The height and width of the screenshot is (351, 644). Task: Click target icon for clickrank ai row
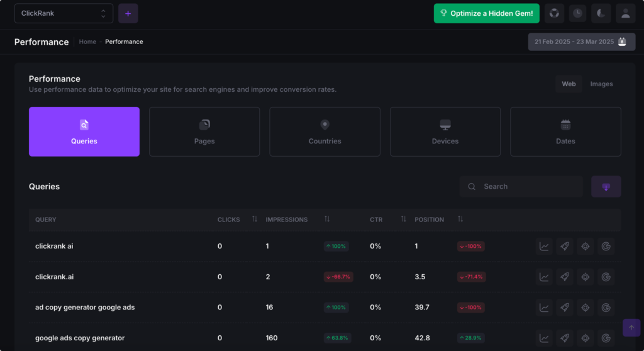[x=586, y=246]
